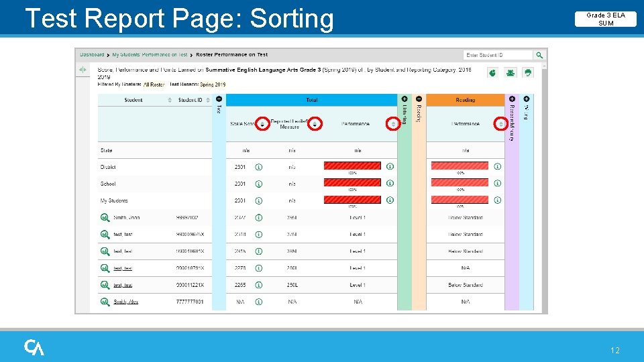This screenshot has width=644, height=362.
Task: Open District Total performance info icon
Action: pos(390,166)
